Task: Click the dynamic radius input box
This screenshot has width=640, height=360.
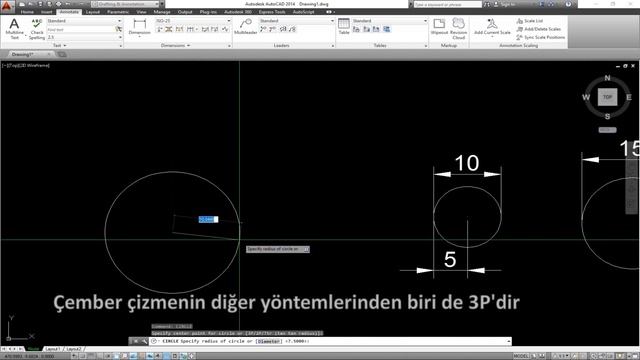Action: [208, 220]
